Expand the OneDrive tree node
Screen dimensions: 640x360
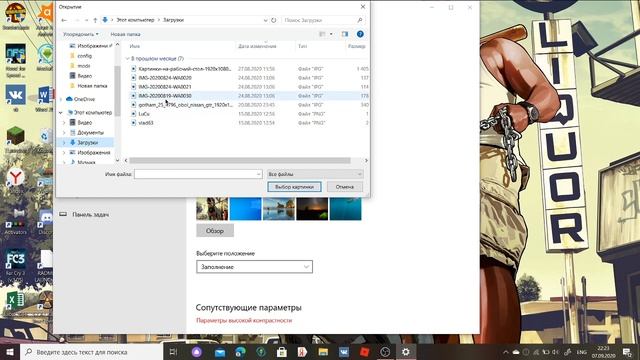coord(61,99)
